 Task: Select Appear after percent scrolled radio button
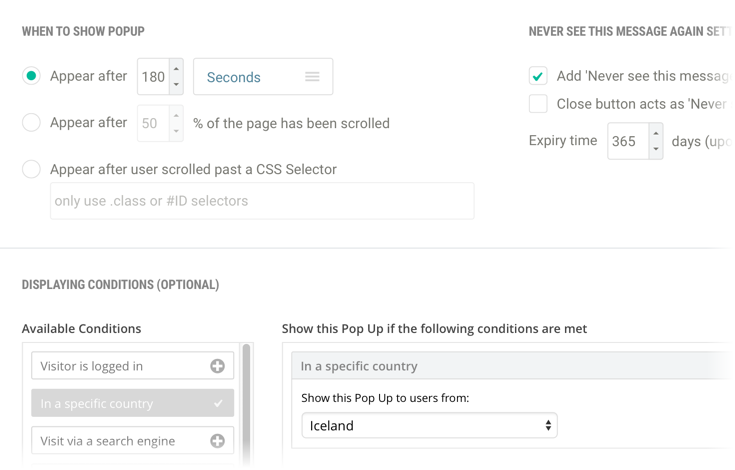coord(31,123)
